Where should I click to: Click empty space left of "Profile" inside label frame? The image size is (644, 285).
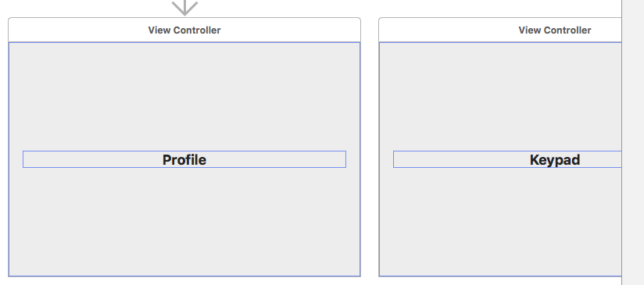[x=93, y=159]
